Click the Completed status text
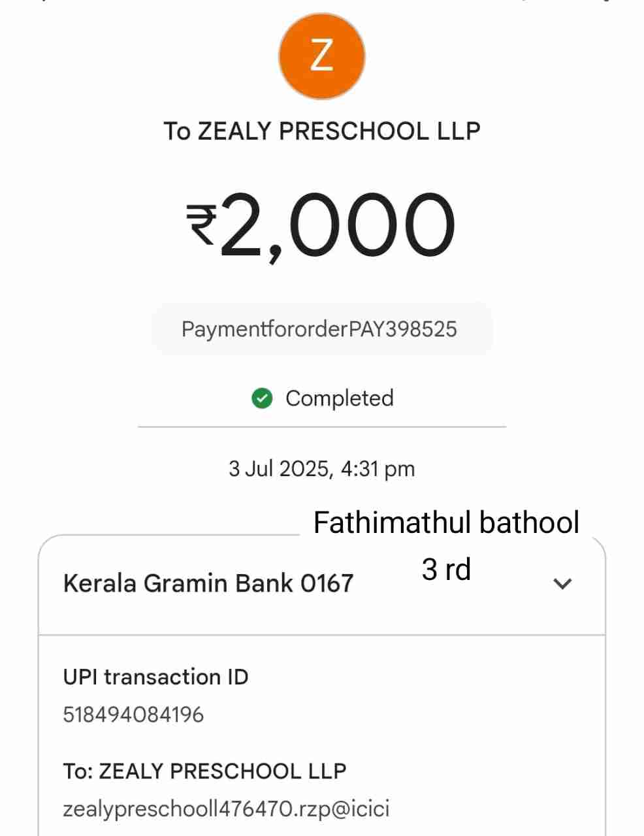Image resolution: width=644 pixels, height=836 pixels. [x=339, y=398]
